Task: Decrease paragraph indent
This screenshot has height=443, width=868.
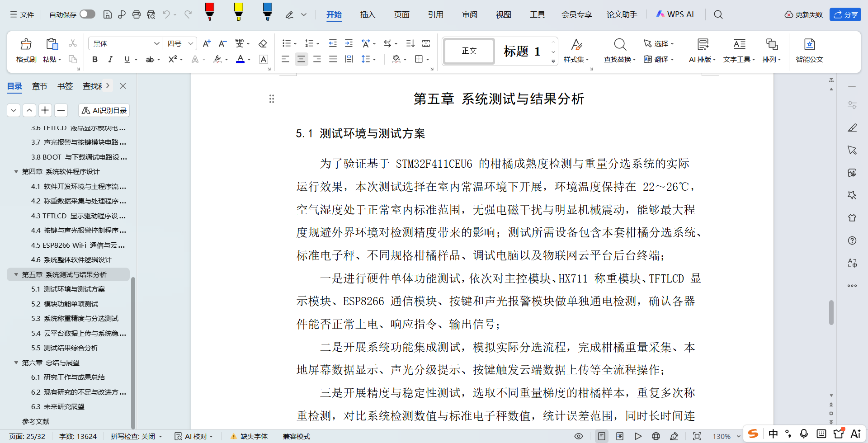Action: pyautogui.click(x=333, y=43)
